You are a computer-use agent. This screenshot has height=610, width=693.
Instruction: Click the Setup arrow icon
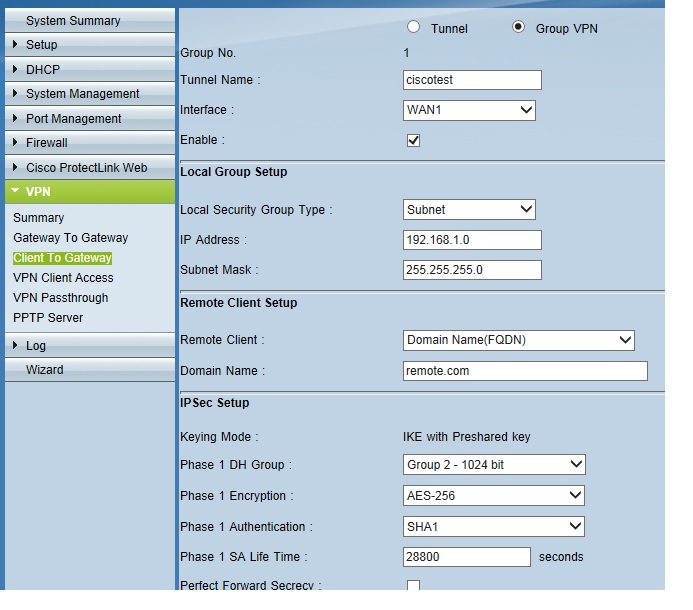tap(15, 44)
